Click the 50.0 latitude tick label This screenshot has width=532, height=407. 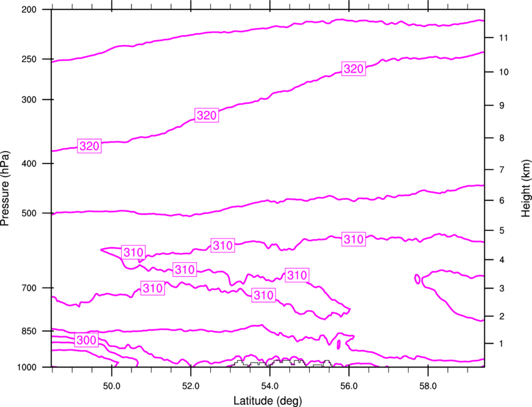(x=111, y=386)
